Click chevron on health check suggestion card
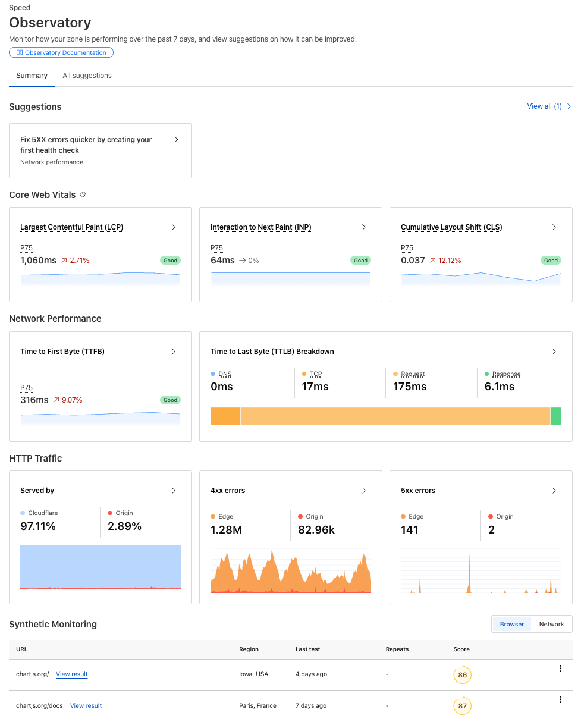 176,140
